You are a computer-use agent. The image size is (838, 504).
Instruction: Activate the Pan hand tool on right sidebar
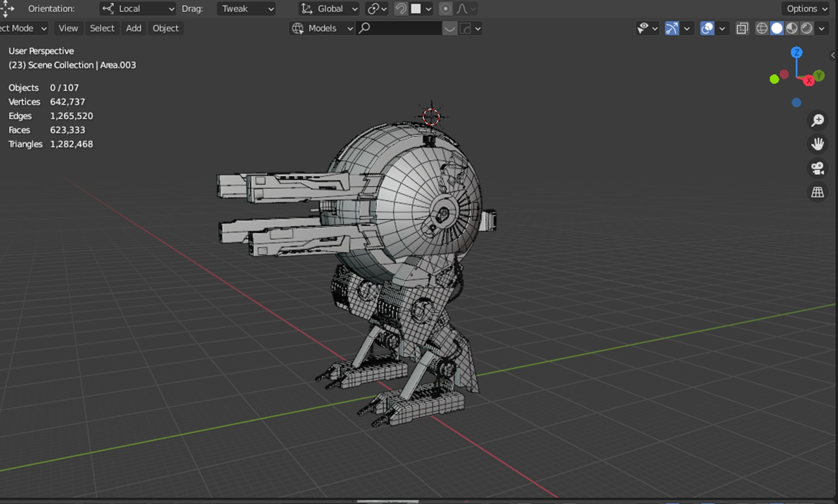point(818,144)
